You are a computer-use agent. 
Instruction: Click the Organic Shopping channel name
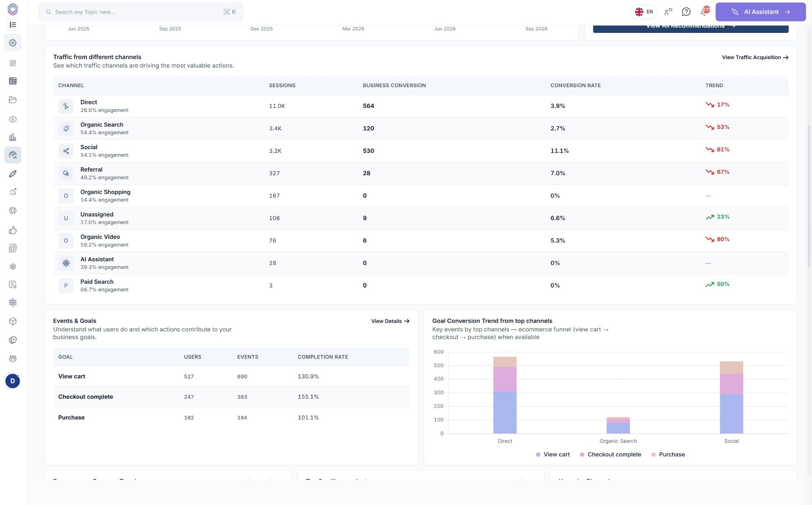pos(105,192)
